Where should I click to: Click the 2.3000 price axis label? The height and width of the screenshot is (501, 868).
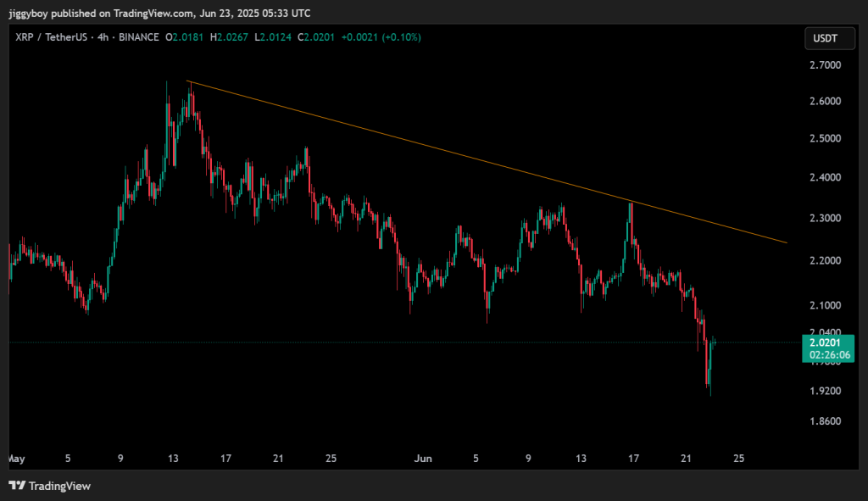point(824,218)
